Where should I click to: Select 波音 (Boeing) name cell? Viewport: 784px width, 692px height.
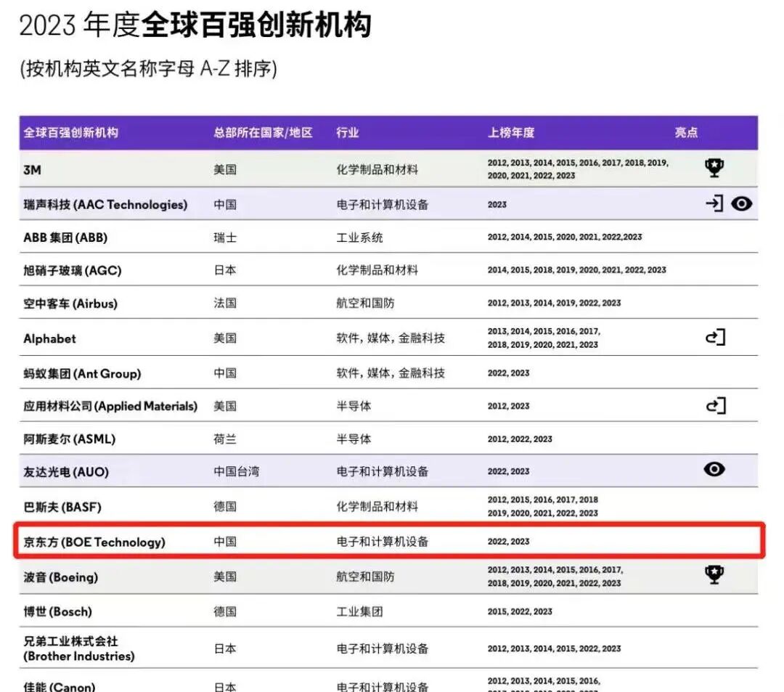click(60, 577)
